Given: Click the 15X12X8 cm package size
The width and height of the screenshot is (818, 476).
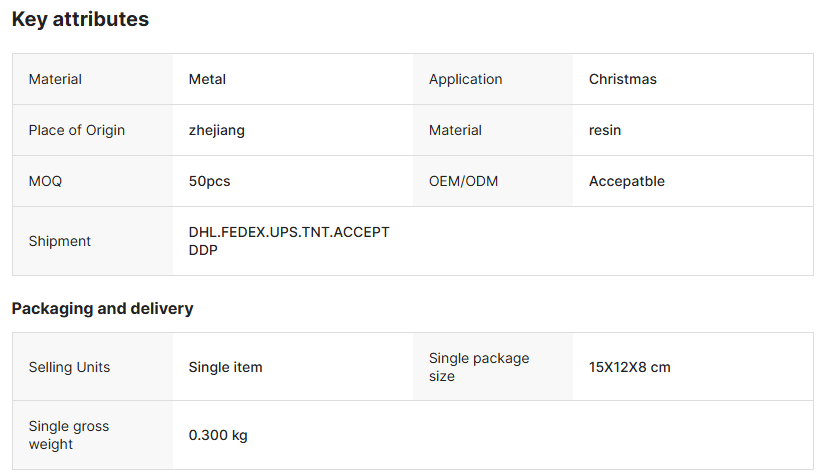Looking at the screenshot, I should pyautogui.click(x=629, y=367).
